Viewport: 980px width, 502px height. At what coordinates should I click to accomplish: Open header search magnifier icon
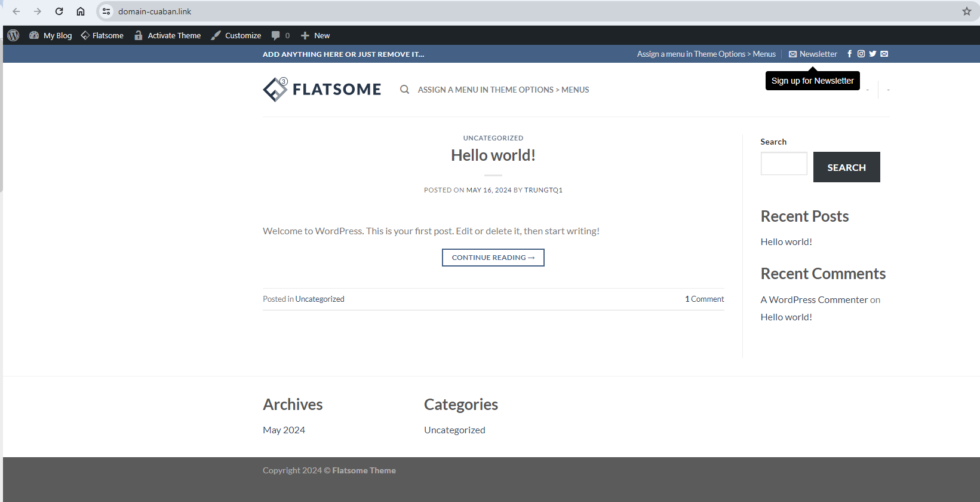pyautogui.click(x=404, y=90)
